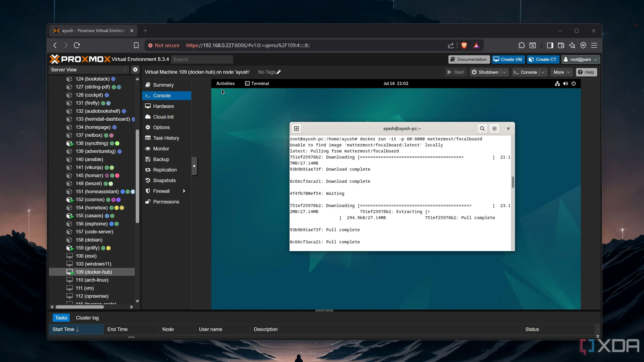Collapse the bottom task log panel
This screenshot has height=362, width=644.
324,311
